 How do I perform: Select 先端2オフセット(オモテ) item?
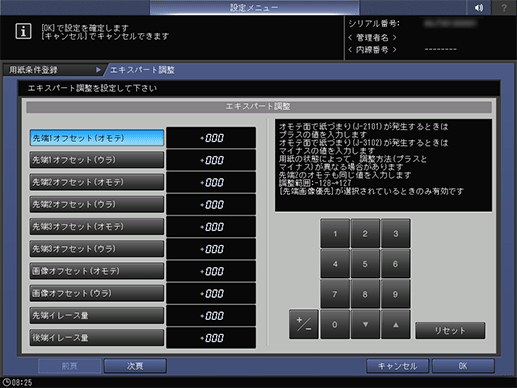(x=97, y=182)
